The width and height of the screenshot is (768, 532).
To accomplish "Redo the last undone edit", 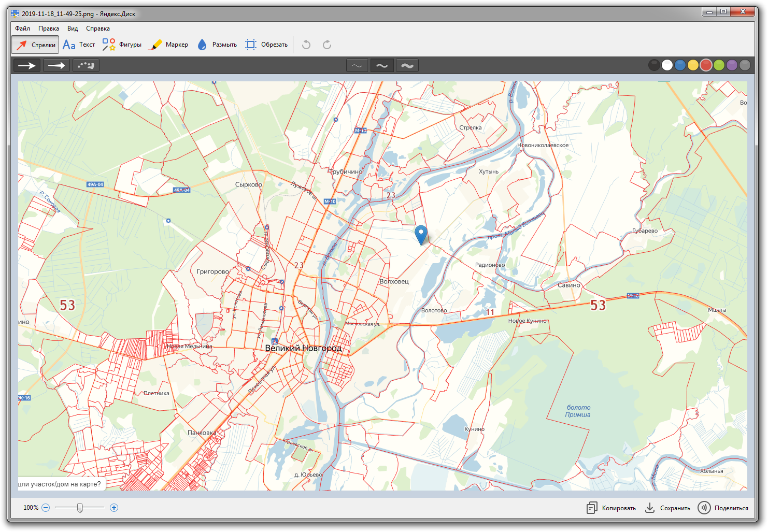I will [x=327, y=45].
